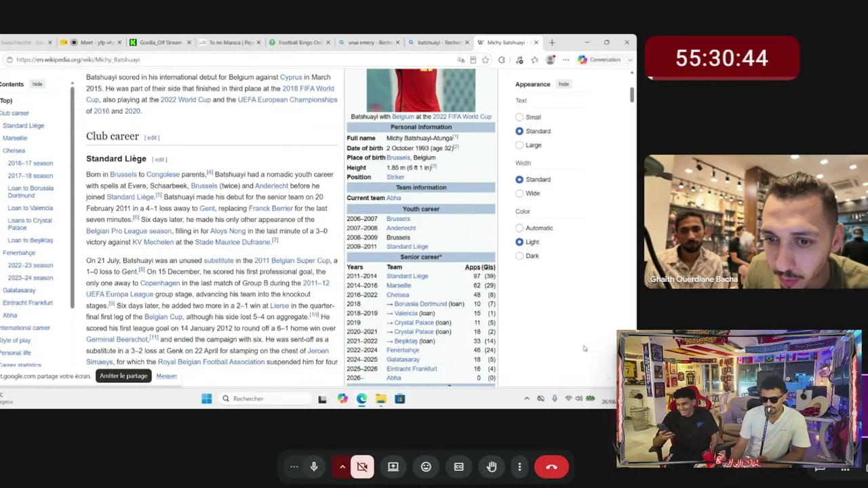Open the Striker position link
Viewport: 868px width, 488px height.
click(395, 178)
